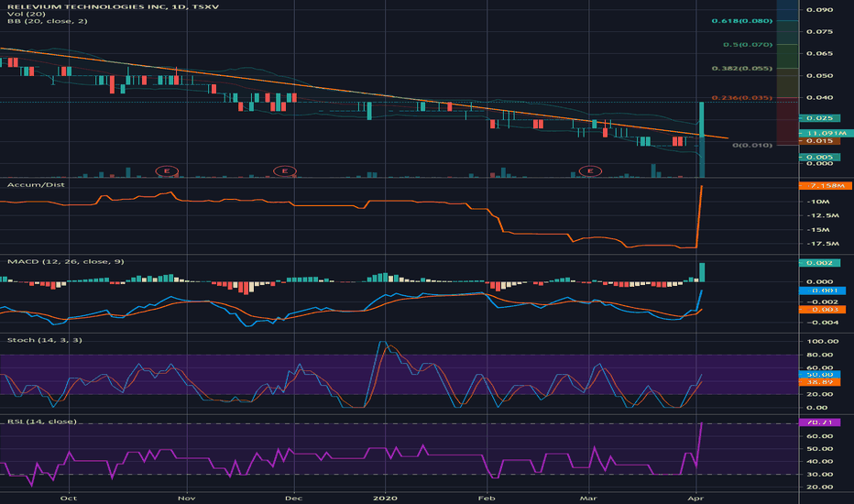854x504 pixels.
Task: Select the Accum/Dist indicator label
Action: (x=36, y=185)
